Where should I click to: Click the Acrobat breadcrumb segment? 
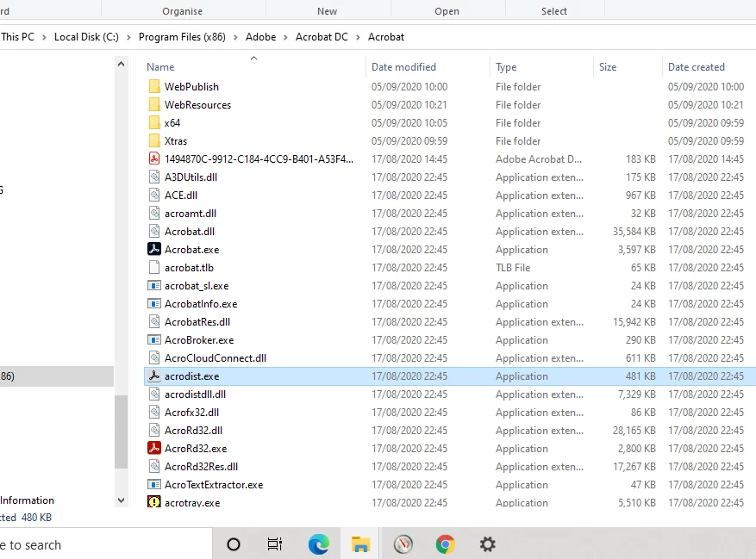tap(386, 37)
